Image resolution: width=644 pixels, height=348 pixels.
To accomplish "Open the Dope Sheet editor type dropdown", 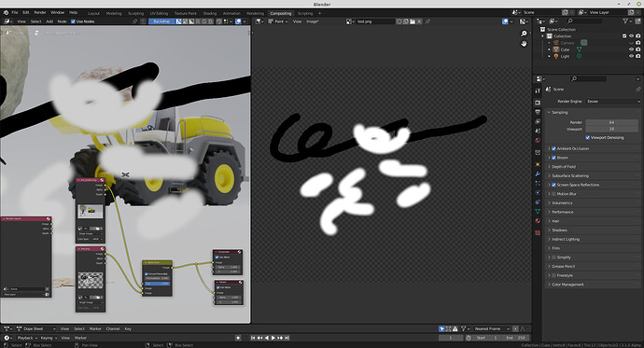I will click(x=36, y=328).
